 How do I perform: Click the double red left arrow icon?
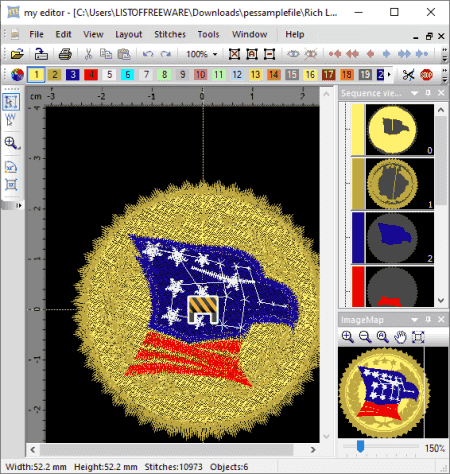(x=352, y=54)
